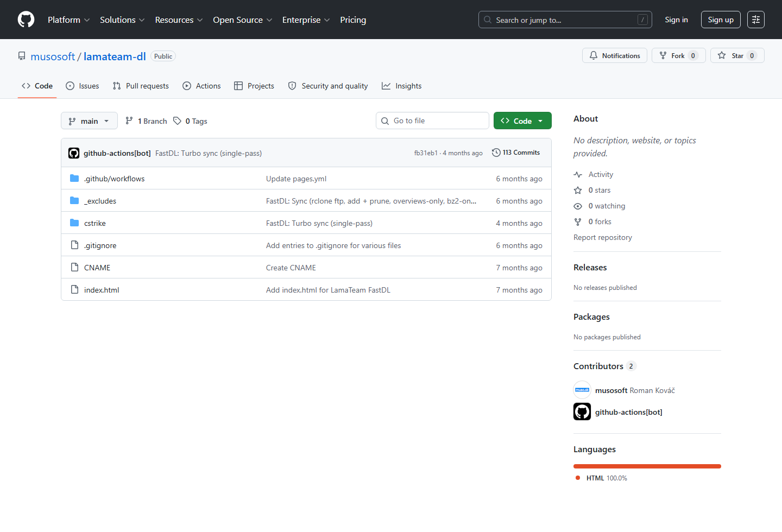Switch to the Insights tab
This screenshot has height=532, width=782.
click(x=402, y=86)
